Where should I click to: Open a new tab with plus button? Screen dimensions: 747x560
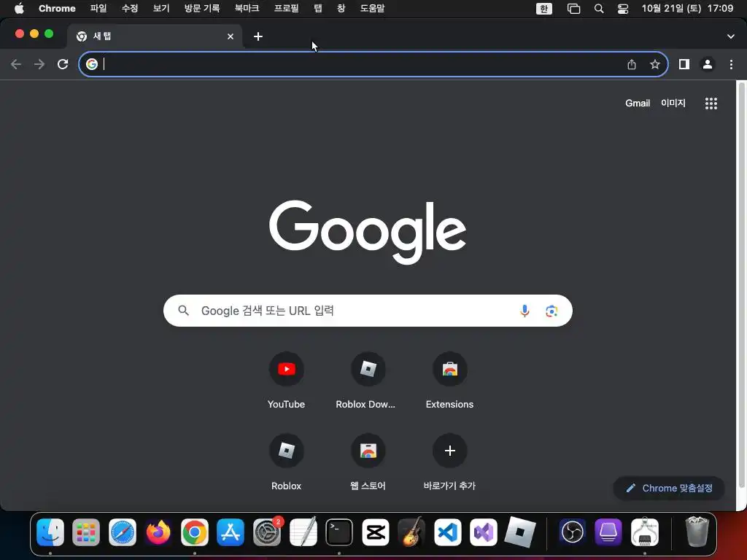tap(258, 36)
